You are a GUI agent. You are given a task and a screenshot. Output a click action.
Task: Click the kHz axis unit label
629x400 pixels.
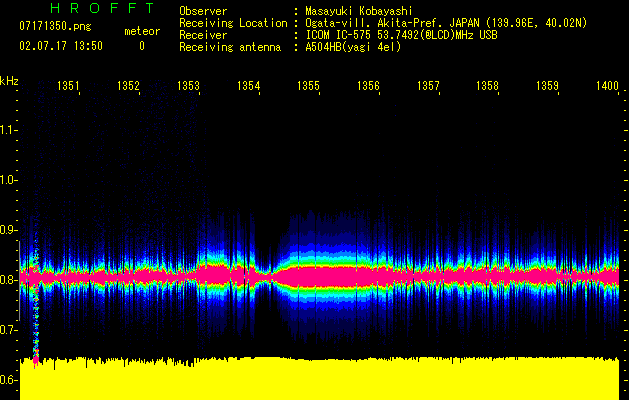pyautogui.click(x=9, y=81)
